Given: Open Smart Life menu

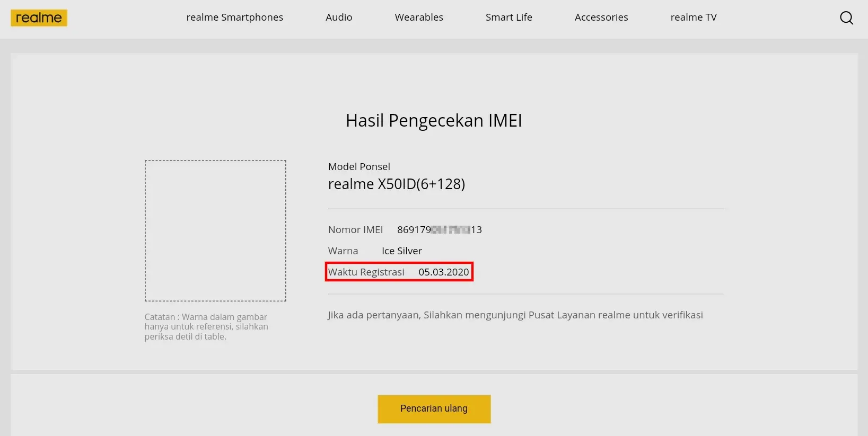Looking at the screenshot, I should [508, 17].
